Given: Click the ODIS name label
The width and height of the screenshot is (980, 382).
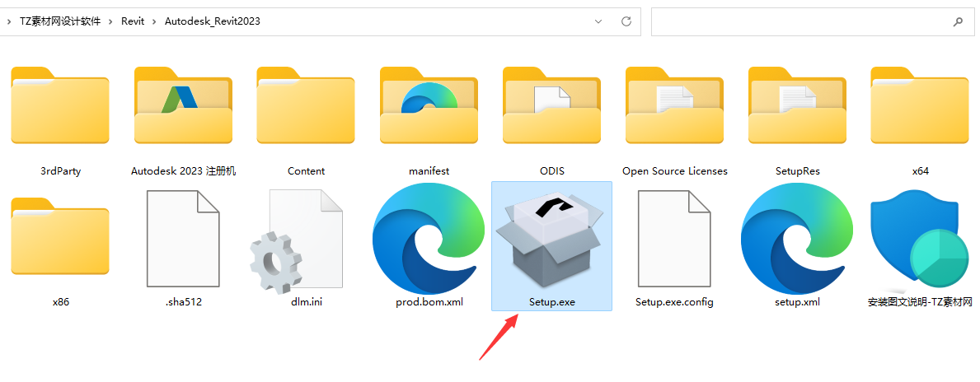Looking at the screenshot, I should (x=552, y=171).
